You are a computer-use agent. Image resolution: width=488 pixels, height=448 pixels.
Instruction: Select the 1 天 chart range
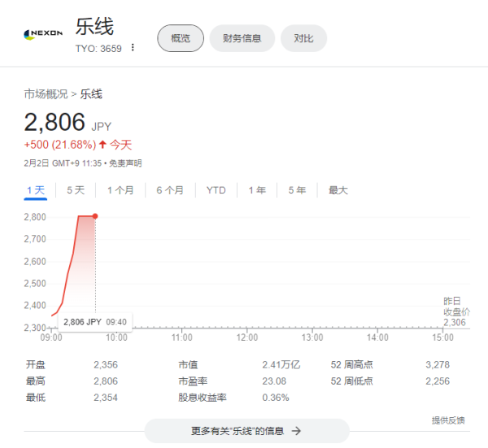point(36,190)
